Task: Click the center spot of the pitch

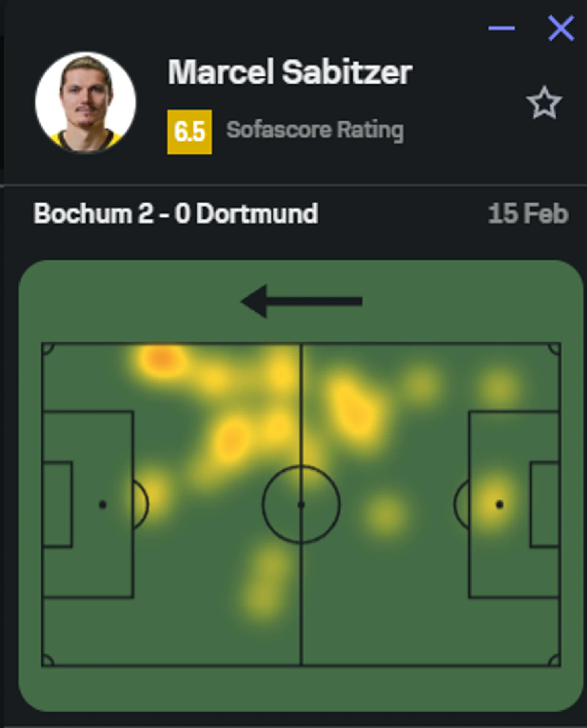Action: pyautogui.click(x=301, y=504)
